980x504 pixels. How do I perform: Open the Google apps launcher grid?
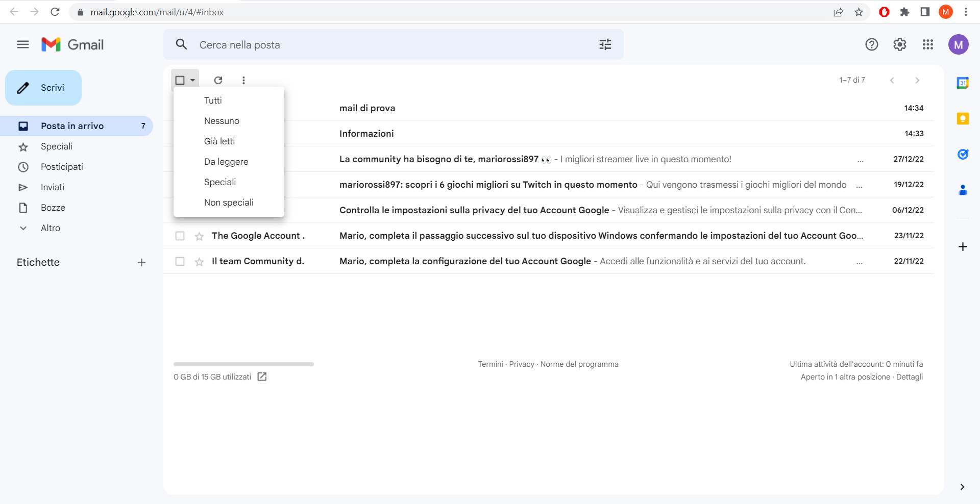[928, 44]
